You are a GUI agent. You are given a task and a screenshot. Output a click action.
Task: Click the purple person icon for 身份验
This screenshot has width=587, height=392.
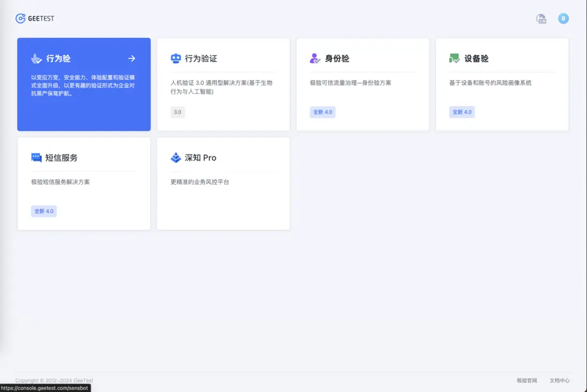(314, 58)
